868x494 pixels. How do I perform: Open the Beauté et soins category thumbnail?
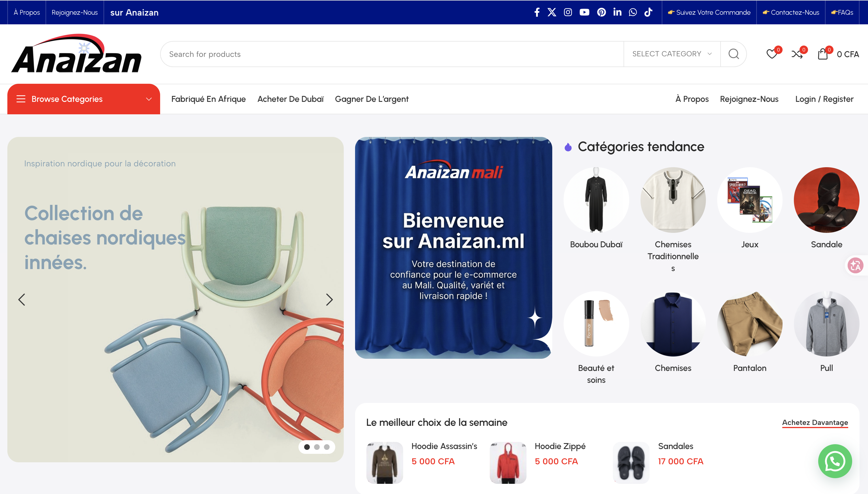tap(596, 324)
